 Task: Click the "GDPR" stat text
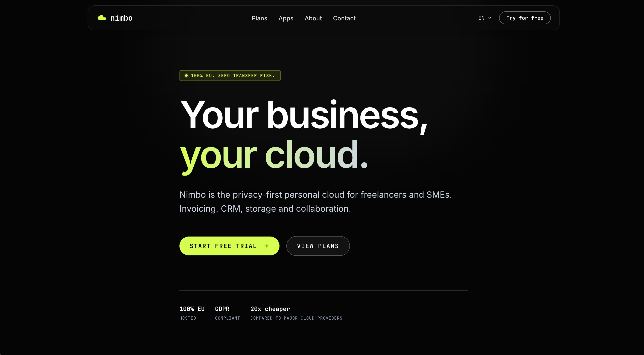point(222,309)
